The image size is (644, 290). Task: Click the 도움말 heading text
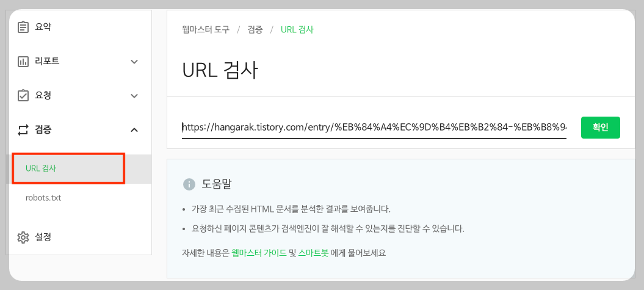tap(217, 184)
